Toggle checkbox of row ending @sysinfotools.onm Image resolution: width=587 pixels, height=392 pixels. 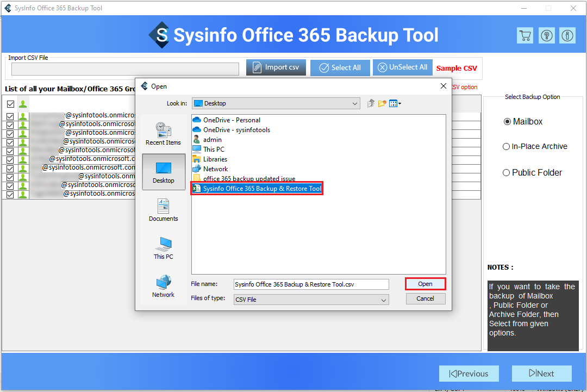[x=10, y=177]
